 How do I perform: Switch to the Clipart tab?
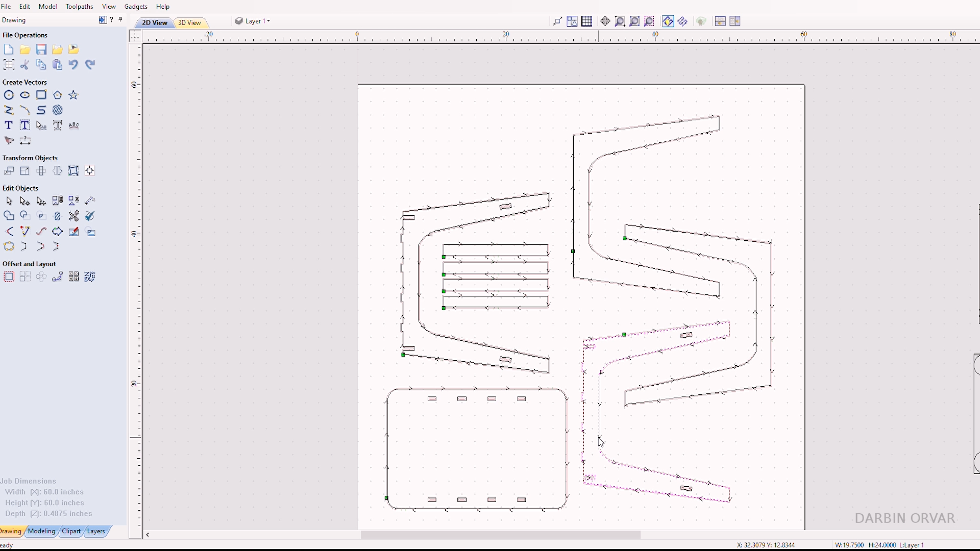pos(71,531)
